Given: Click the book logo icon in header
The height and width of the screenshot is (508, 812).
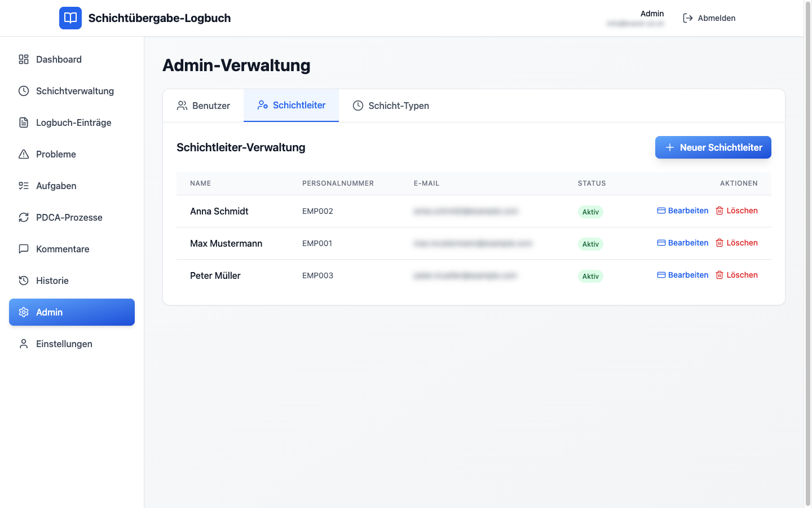Looking at the screenshot, I should click(70, 18).
